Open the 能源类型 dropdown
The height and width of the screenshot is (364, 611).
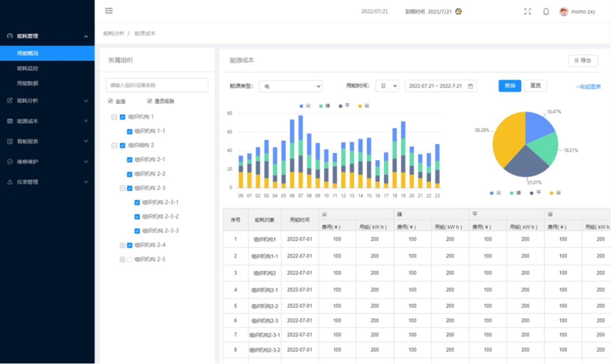click(291, 86)
